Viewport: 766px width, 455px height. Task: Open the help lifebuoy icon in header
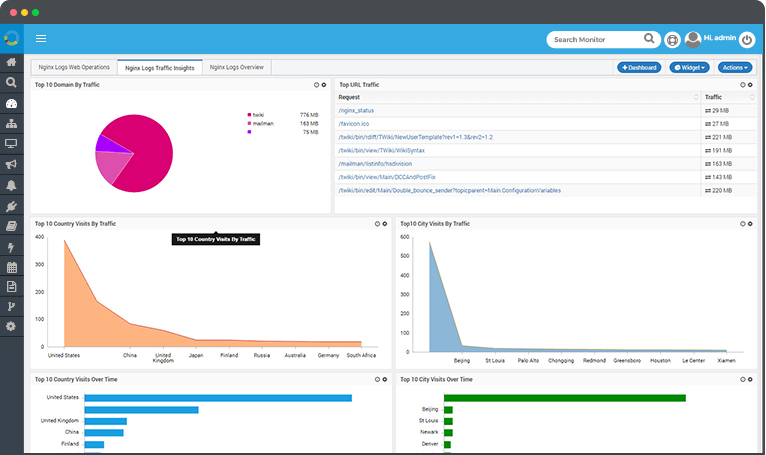[x=673, y=40]
